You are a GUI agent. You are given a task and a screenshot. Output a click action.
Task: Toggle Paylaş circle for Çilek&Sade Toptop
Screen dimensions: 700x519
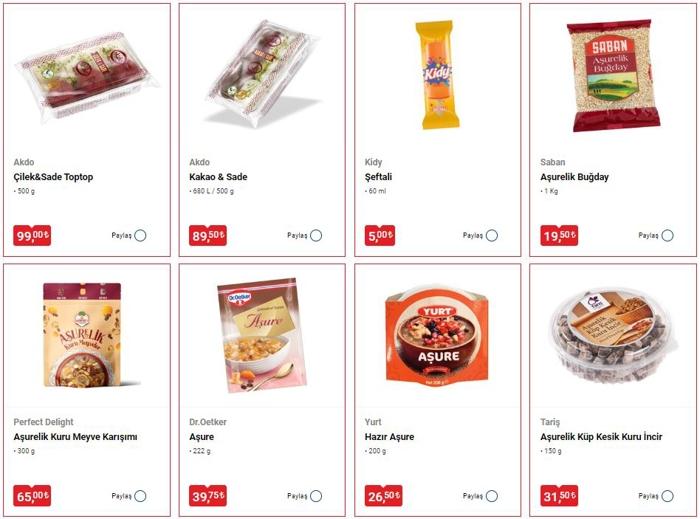[140, 235]
